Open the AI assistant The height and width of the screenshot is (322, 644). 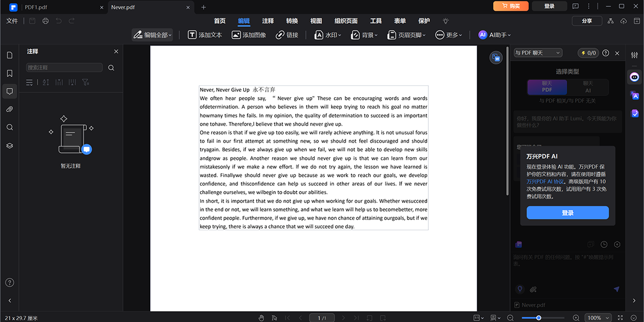pos(494,34)
